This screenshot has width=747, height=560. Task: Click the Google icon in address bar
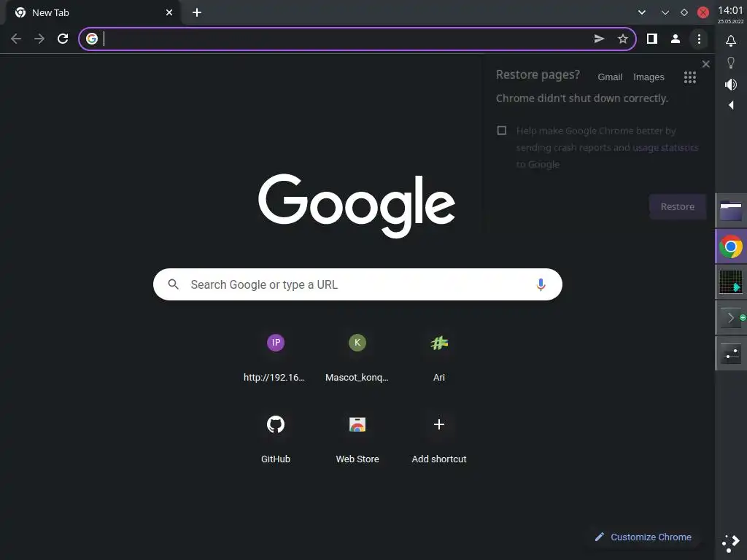click(x=92, y=39)
